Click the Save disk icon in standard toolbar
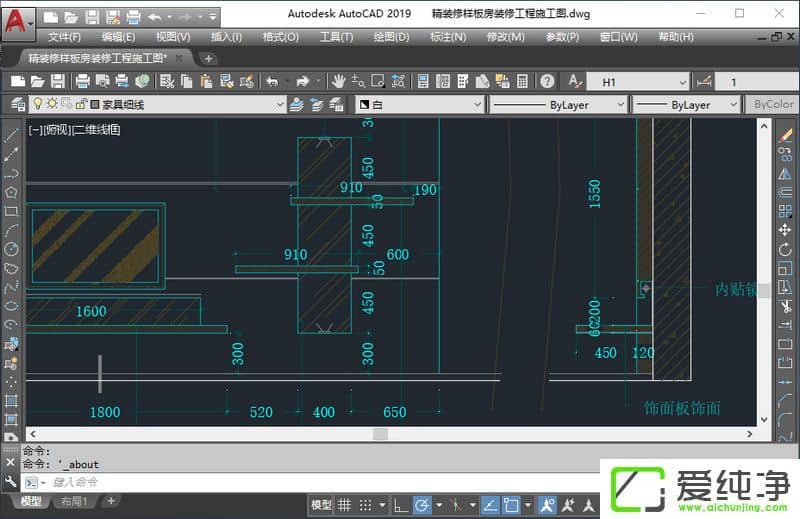The width and height of the screenshot is (800, 519). (58, 81)
